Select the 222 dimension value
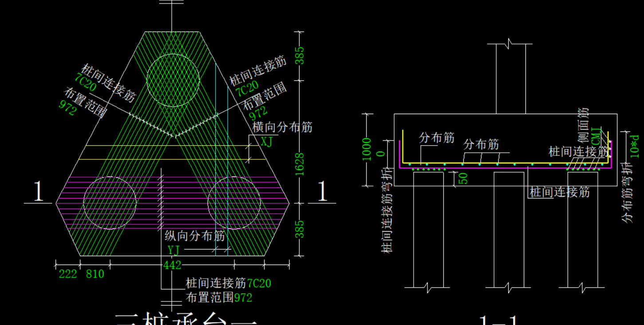Viewport: 644px width, 325px height. click(68, 274)
